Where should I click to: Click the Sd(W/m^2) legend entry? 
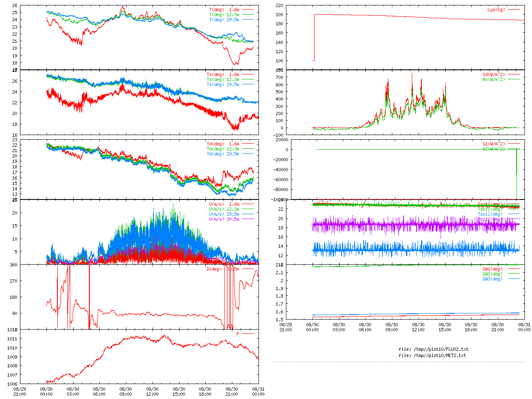click(494, 75)
